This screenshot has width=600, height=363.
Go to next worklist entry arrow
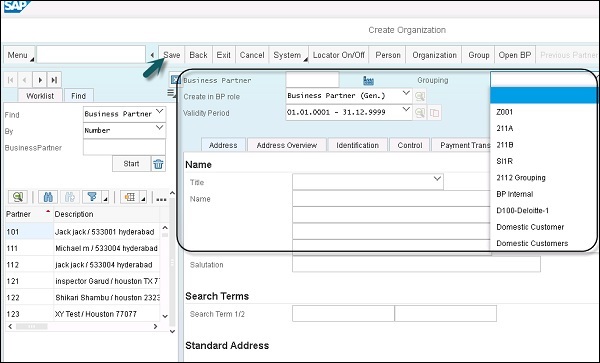(40, 80)
